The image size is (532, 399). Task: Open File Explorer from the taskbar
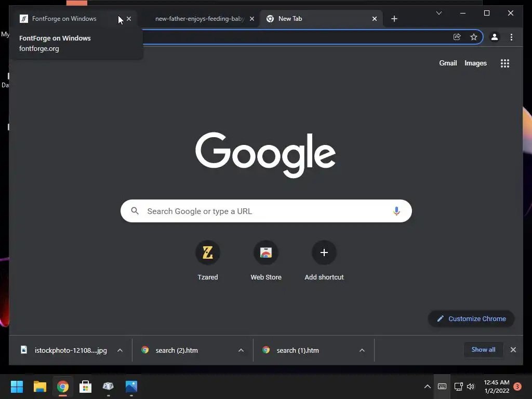(39, 387)
